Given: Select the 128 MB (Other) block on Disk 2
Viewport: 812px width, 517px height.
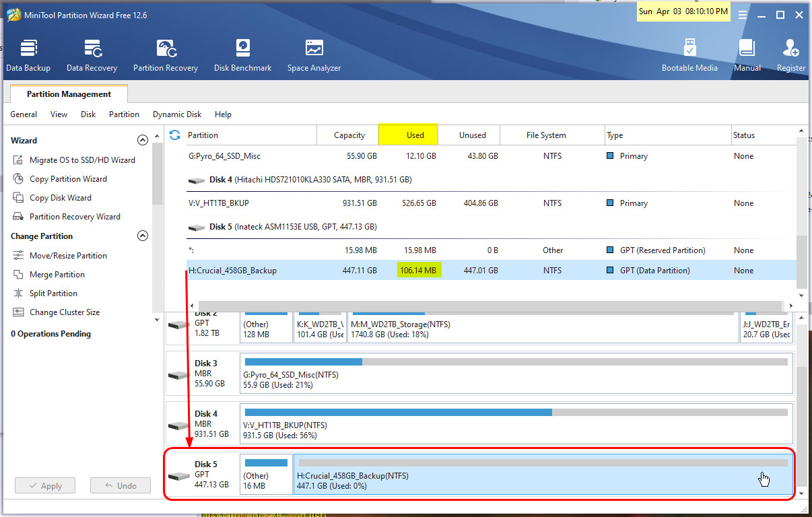Looking at the screenshot, I should click(x=266, y=327).
